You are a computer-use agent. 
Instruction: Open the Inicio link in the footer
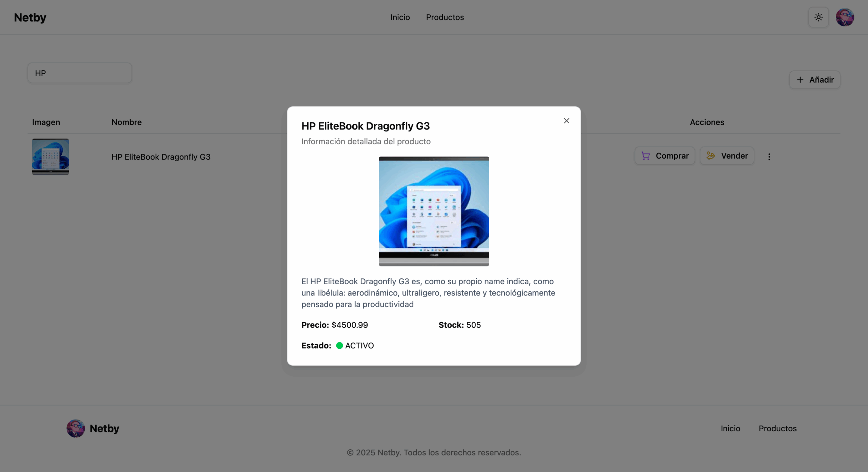(x=730, y=428)
